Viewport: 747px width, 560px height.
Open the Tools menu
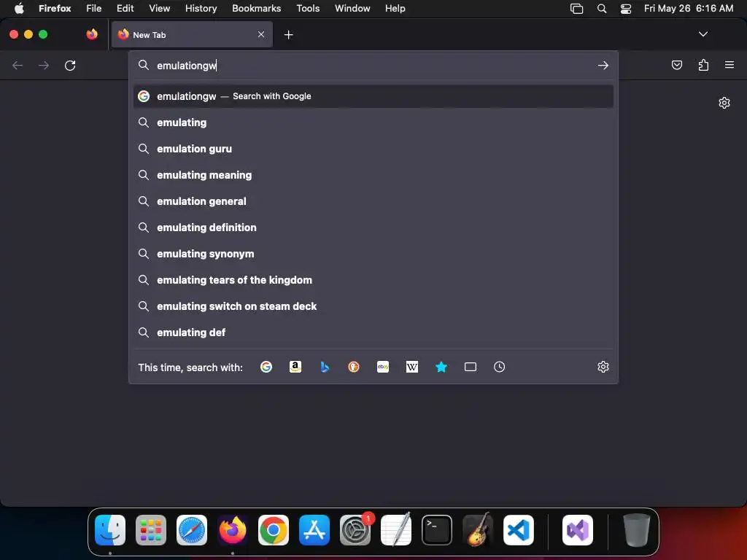pyautogui.click(x=308, y=8)
